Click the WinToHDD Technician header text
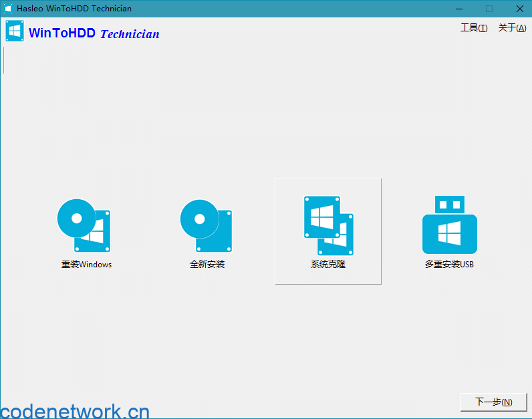The width and height of the screenshot is (532, 419). point(94,33)
